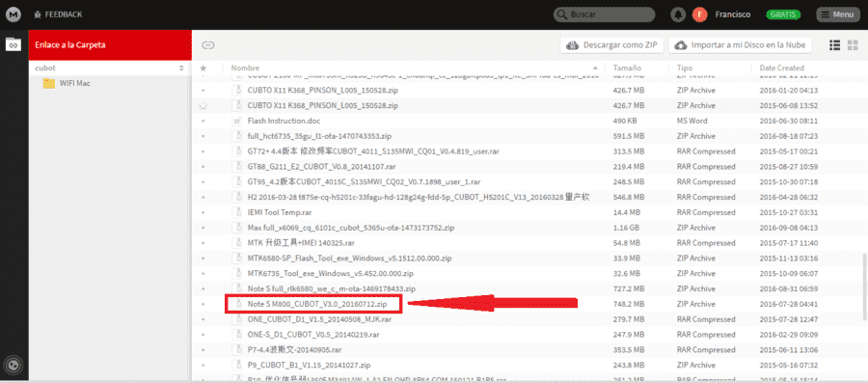The width and height of the screenshot is (868, 383).
Task: Sort by Date Created column
Action: pyautogui.click(x=781, y=68)
